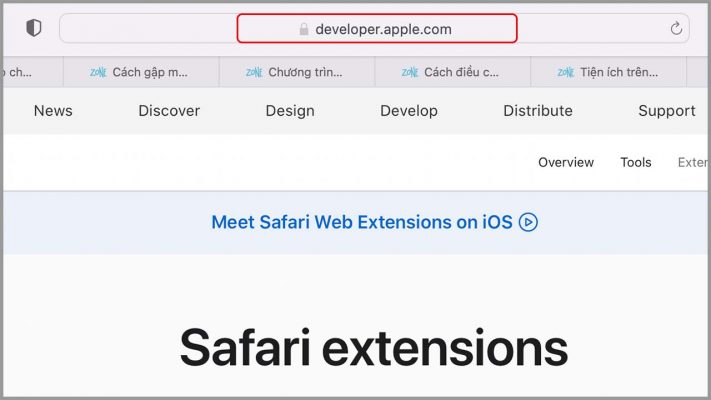Switch to the "Cách gập m..." tab
This screenshot has height=400, width=711.
click(x=141, y=72)
